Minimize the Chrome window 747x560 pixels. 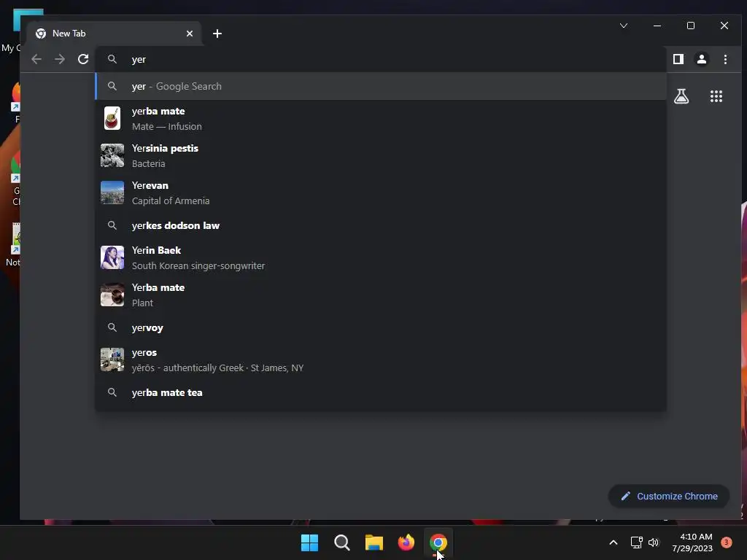click(657, 26)
